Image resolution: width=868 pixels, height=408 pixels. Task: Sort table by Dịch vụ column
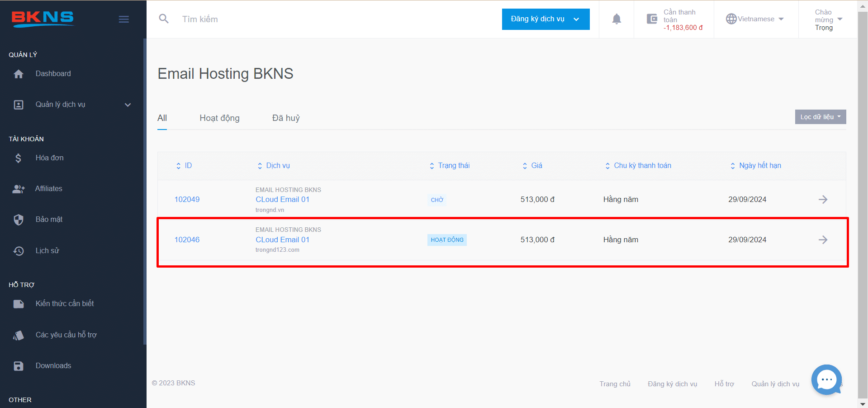pyautogui.click(x=274, y=166)
